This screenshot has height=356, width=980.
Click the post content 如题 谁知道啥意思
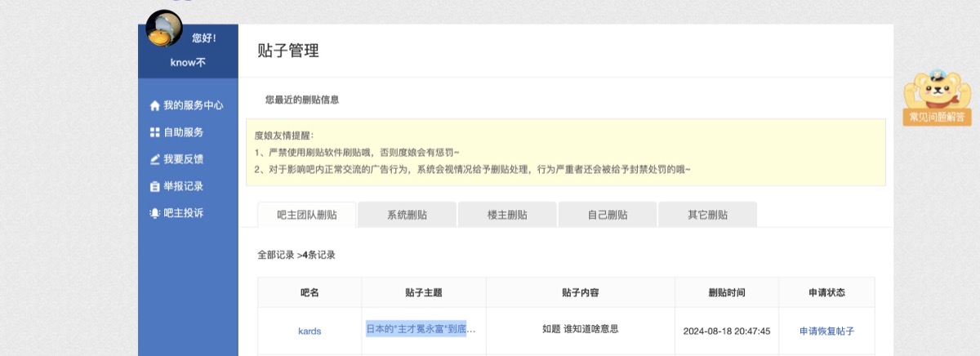tap(580, 329)
